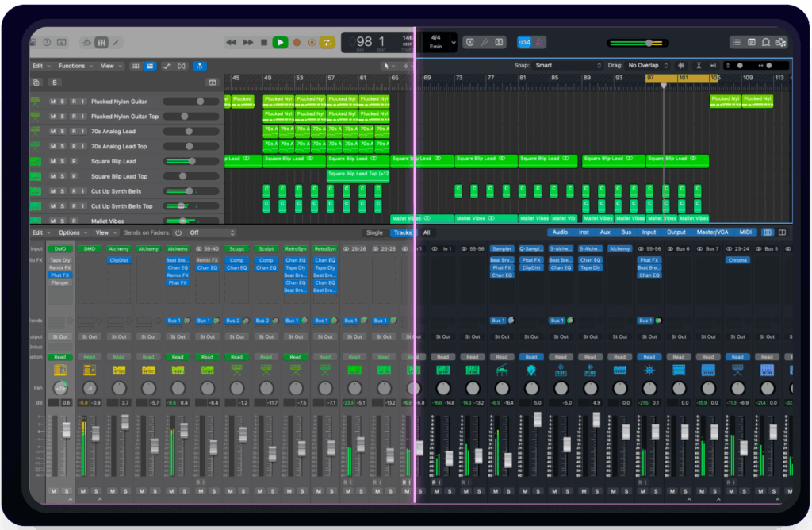Mute the Plucked Nylon Guitar track
Screen dimensions: 812x530
tap(53, 102)
